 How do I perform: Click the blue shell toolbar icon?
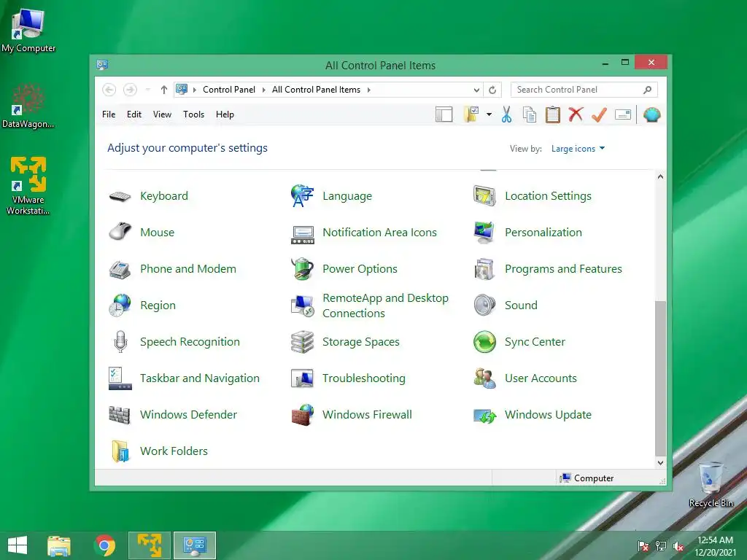pos(651,114)
